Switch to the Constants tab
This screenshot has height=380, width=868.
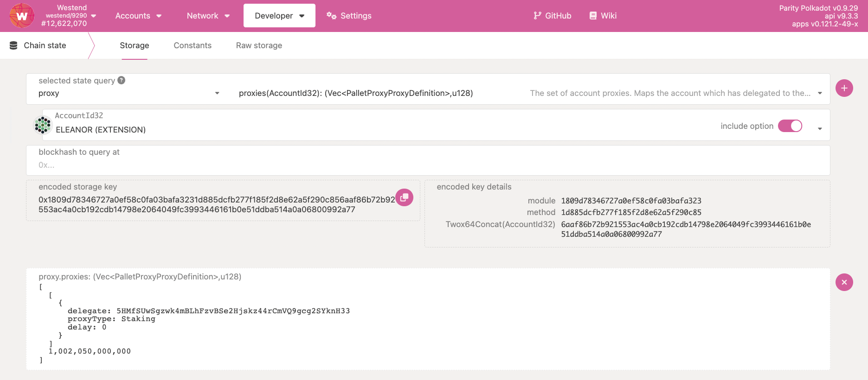click(x=193, y=45)
